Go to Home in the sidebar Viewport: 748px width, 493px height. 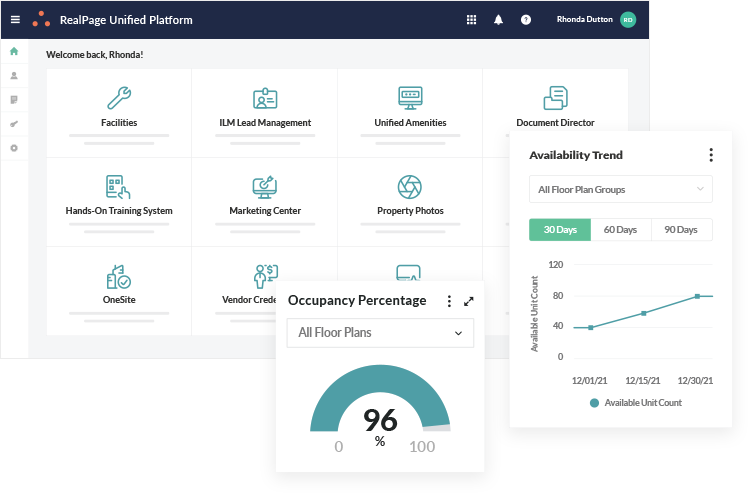pos(14,52)
